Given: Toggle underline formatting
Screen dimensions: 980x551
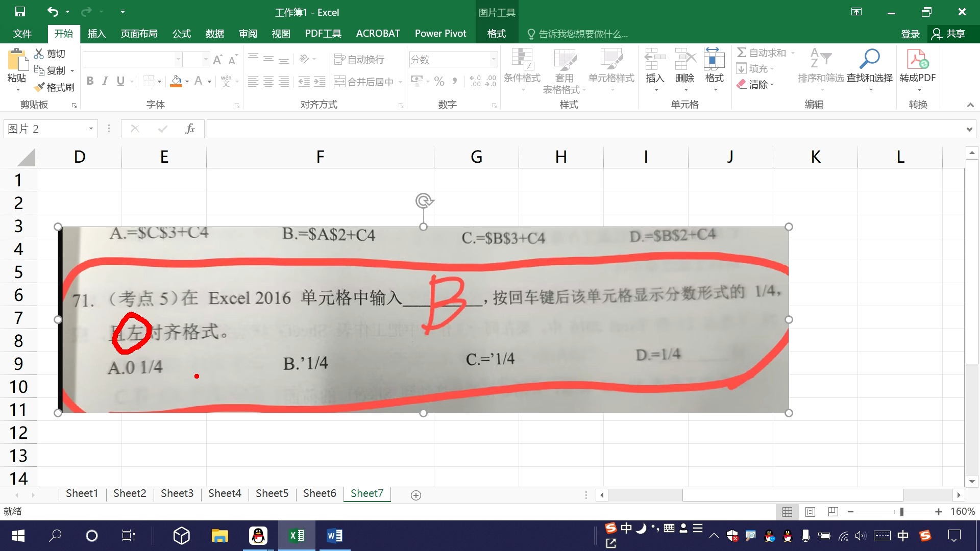Looking at the screenshot, I should coord(120,81).
